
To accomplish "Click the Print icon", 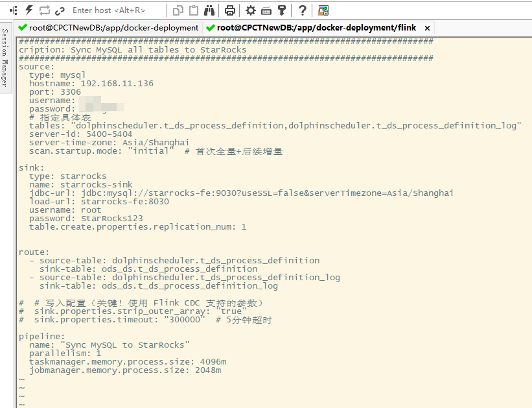I will [229, 10].
